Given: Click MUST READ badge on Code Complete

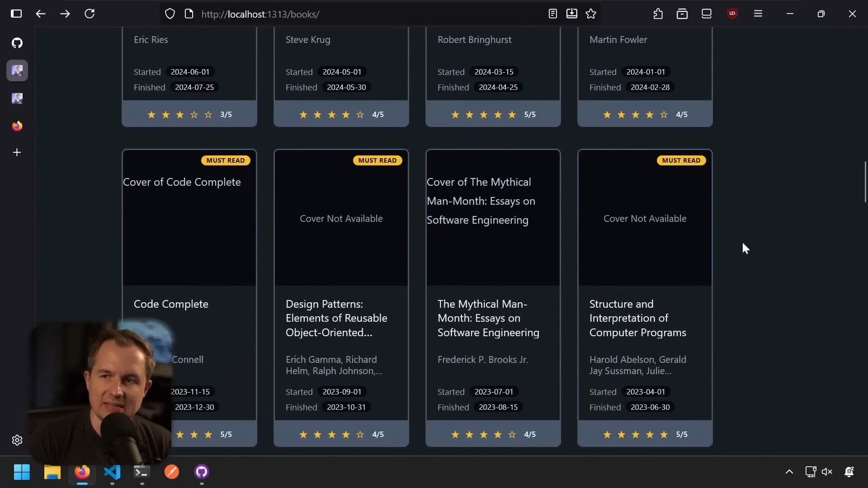Looking at the screenshot, I should 225,160.
